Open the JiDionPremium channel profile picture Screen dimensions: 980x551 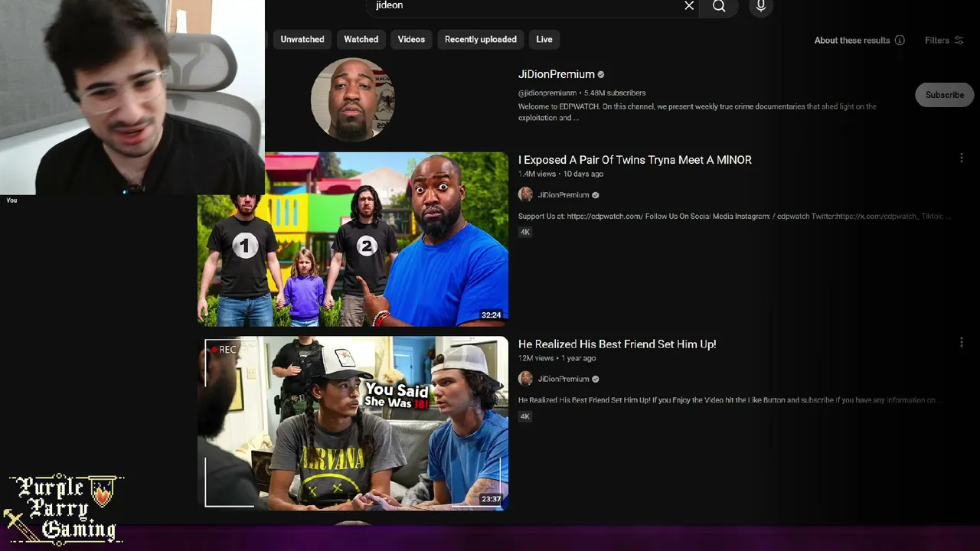pos(353,100)
